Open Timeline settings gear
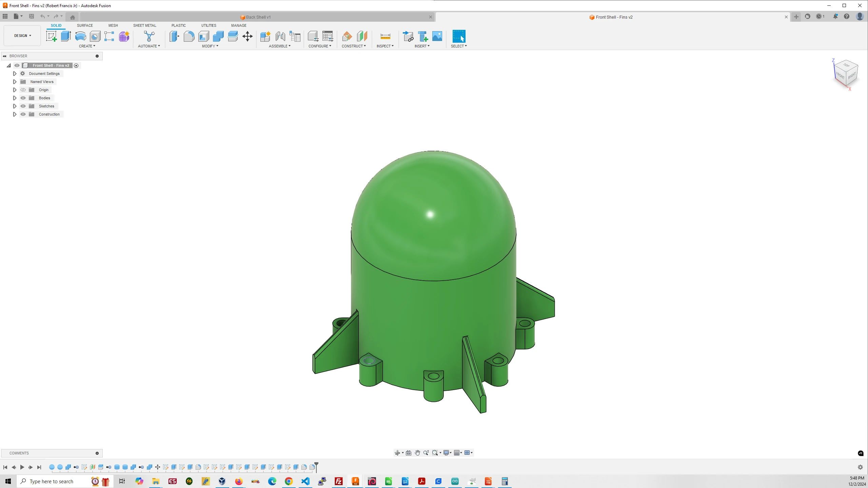This screenshot has height=488, width=868. coord(860,467)
